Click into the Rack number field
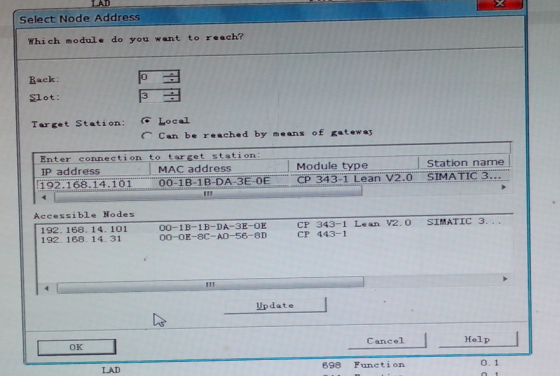 (x=151, y=77)
